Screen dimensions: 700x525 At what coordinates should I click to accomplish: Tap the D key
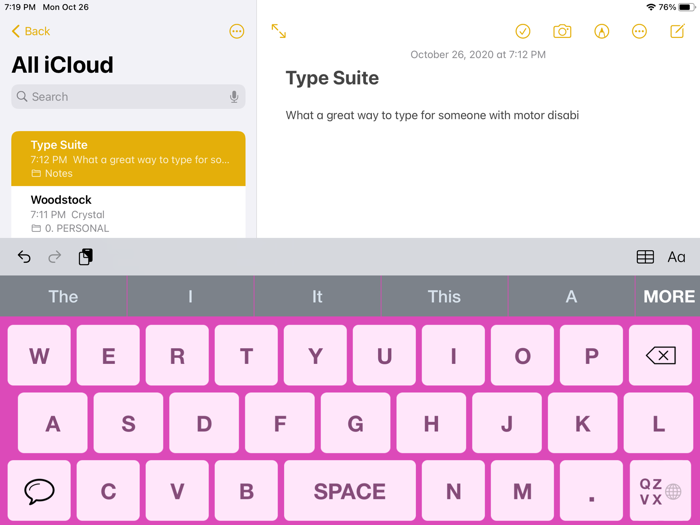coord(204,423)
